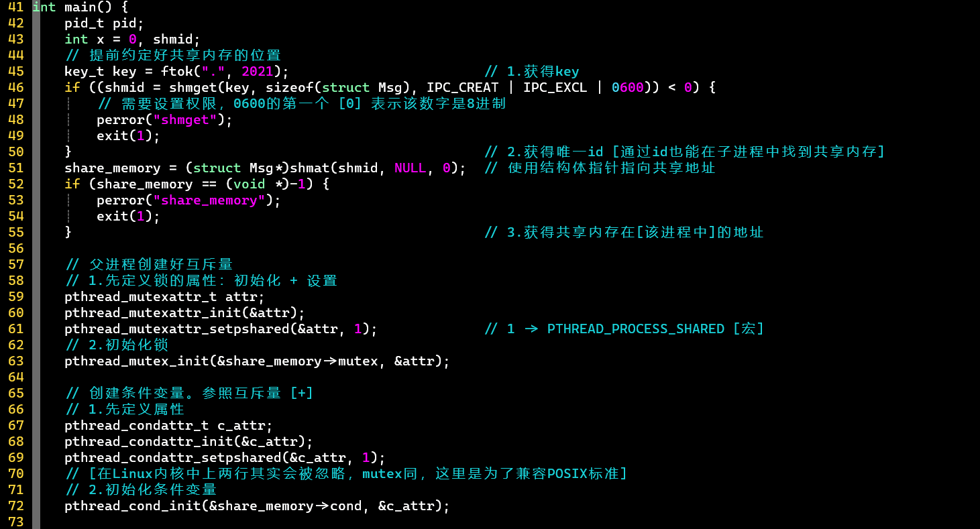Click line number 41 in the gutter
Image resolution: width=980 pixels, height=529 pixels.
(x=15, y=7)
